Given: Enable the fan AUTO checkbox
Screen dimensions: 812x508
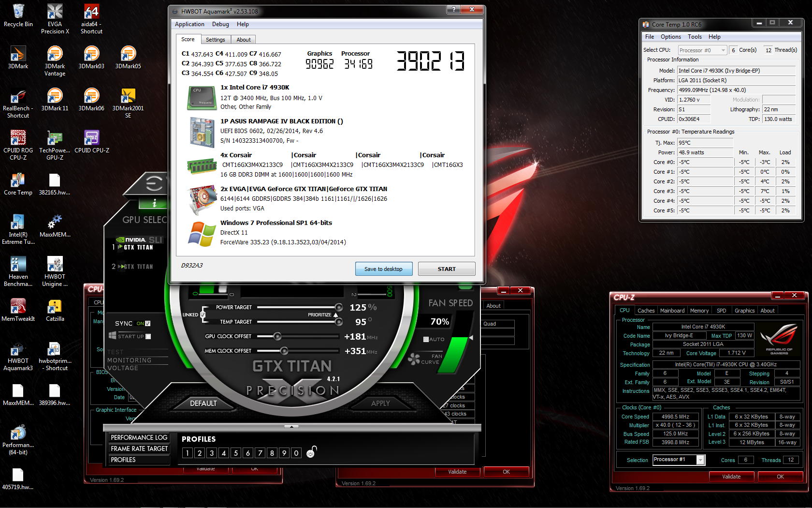Looking at the screenshot, I should [426, 339].
